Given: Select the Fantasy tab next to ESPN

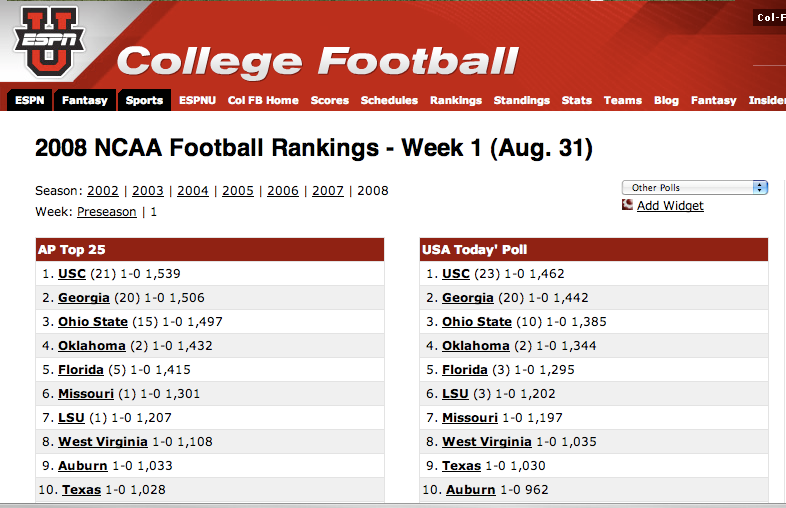Looking at the screenshot, I should (84, 100).
